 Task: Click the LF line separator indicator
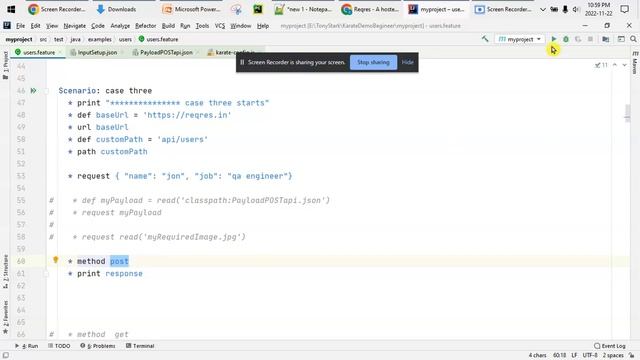pyautogui.click(x=574, y=356)
